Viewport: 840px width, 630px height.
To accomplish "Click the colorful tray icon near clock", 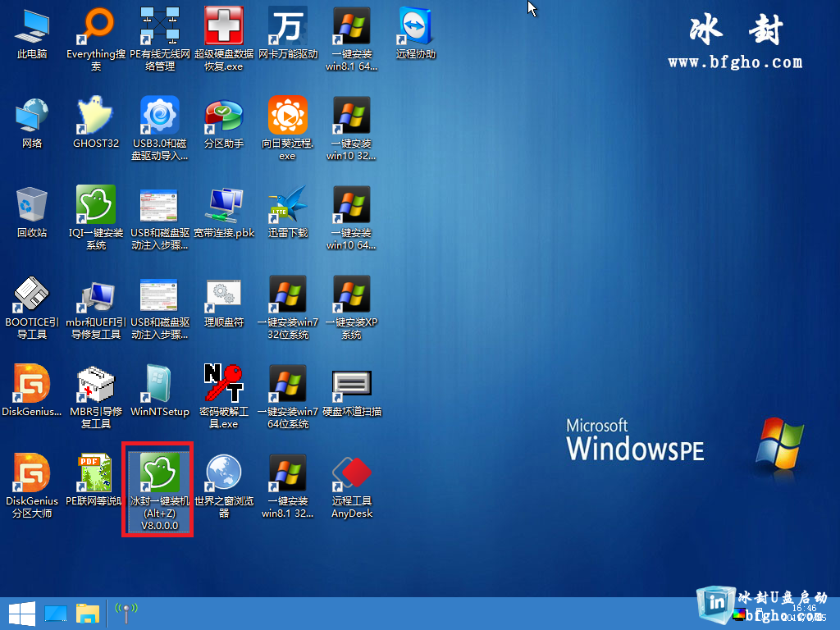I will coord(739,614).
